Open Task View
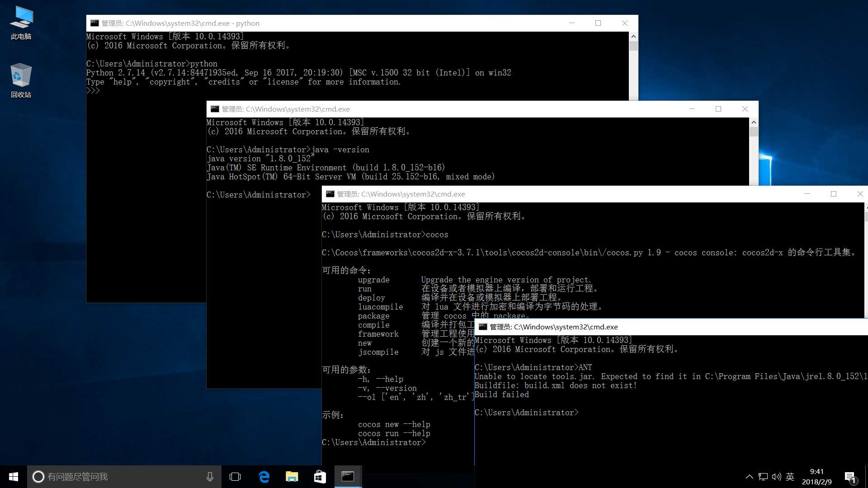This screenshot has width=868, height=488. pyautogui.click(x=235, y=477)
